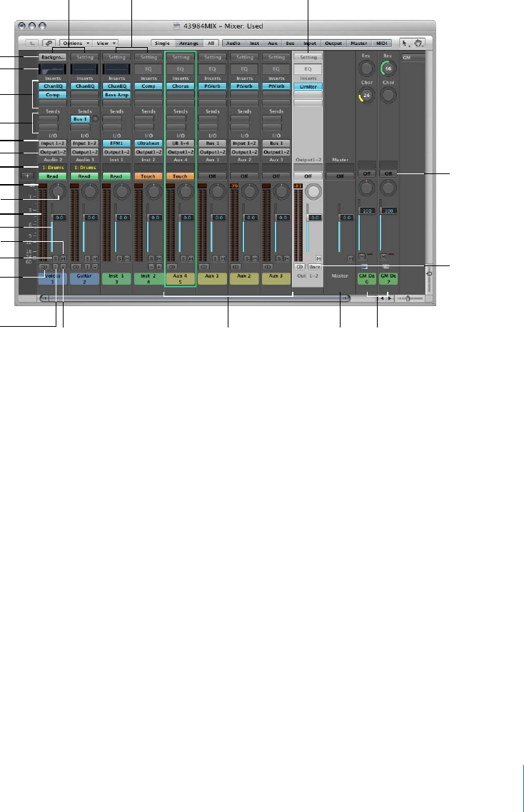Toggle the Audio channel filter button
The height and width of the screenshot is (812, 524).
pos(233,44)
